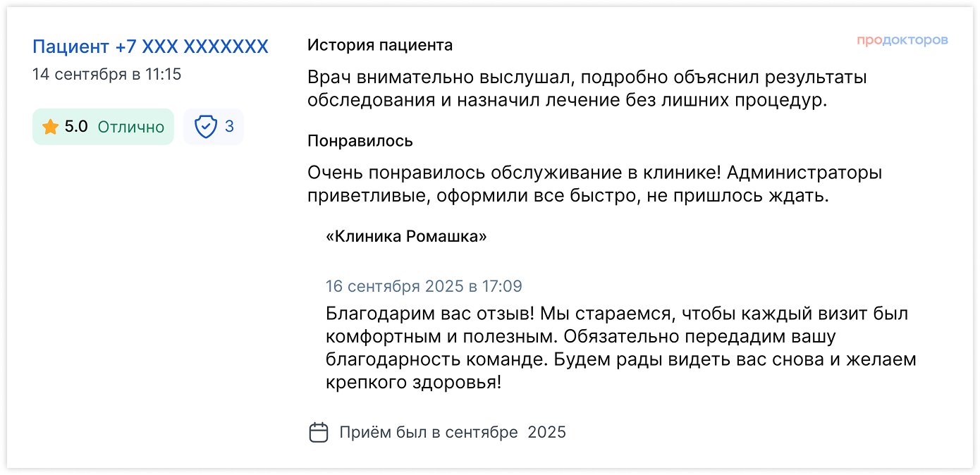This screenshot has width=980, height=475.
Task: Expand the История пациента section
Action: coord(379,45)
